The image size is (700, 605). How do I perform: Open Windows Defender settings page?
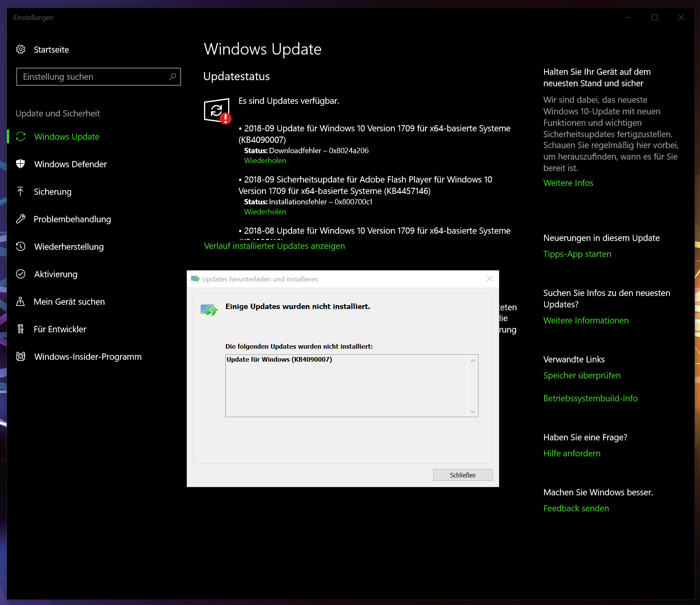pos(71,164)
